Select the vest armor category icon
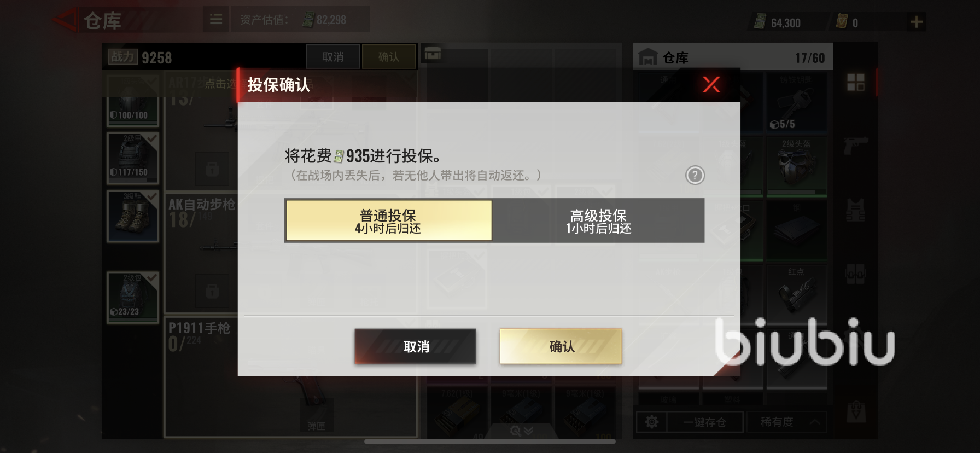This screenshot has width=980, height=453. coord(856,210)
